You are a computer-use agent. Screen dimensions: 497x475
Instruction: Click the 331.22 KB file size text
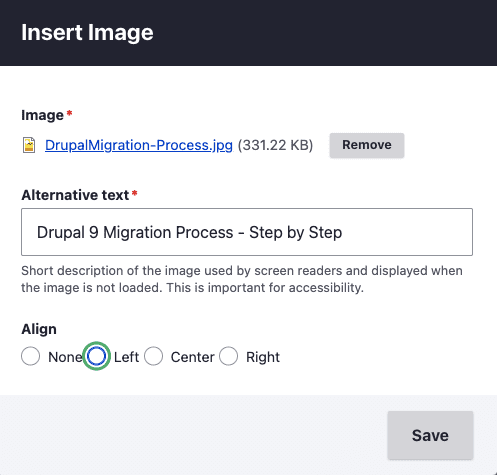pos(275,145)
